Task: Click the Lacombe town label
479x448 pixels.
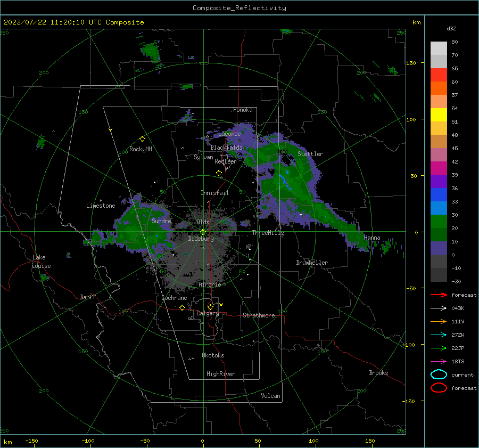Action: [x=229, y=134]
